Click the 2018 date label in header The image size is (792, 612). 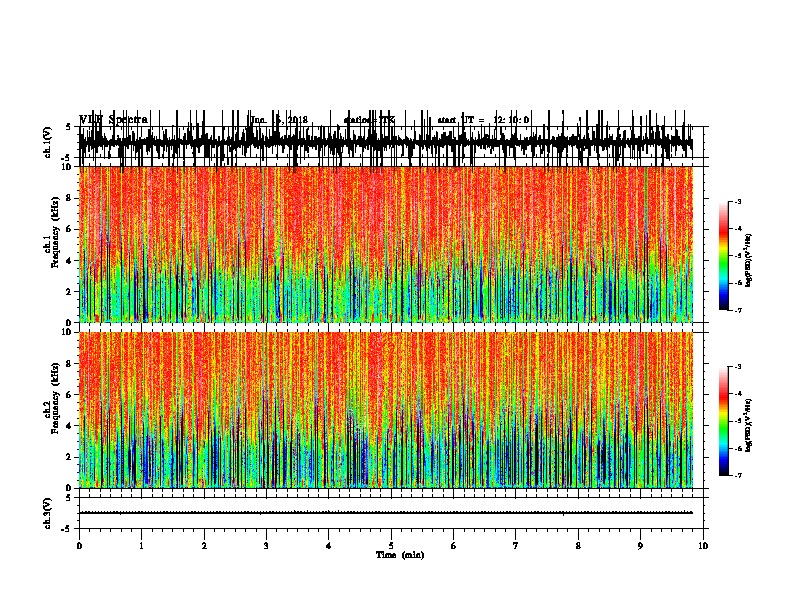point(279,120)
